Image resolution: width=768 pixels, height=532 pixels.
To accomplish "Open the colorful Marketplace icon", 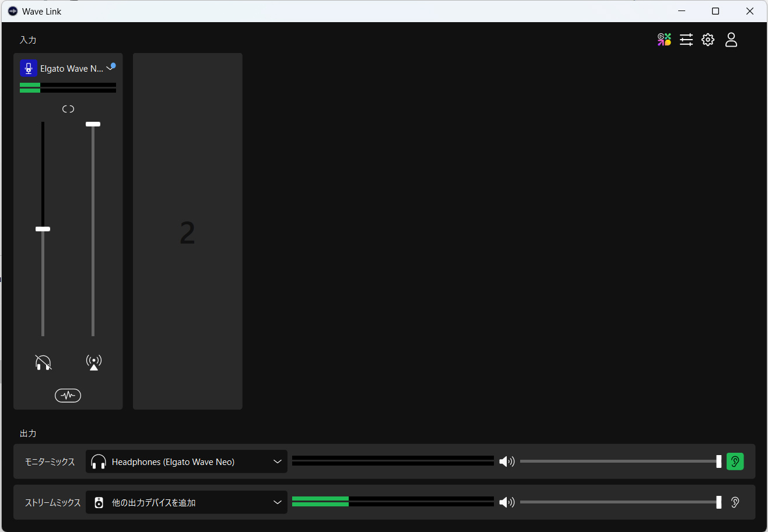I will click(664, 40).
